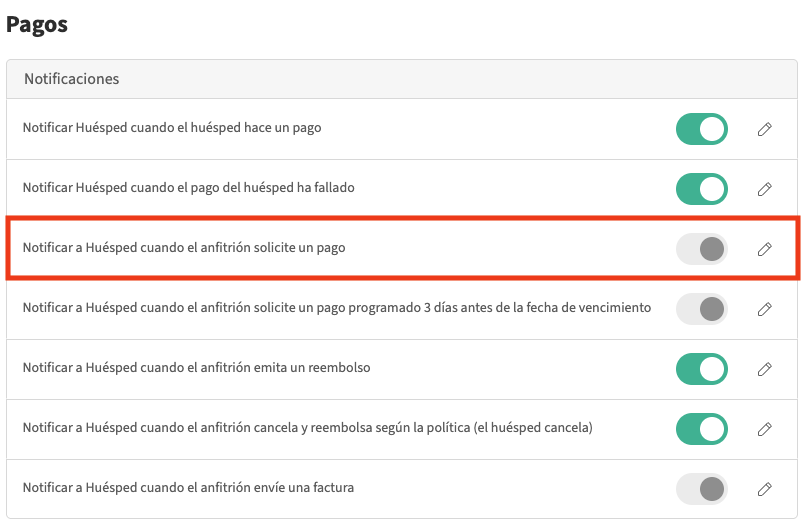Viewport: 805px width, 528px height.
Task: Click pencil icon for 'cancela y reembolsa según la política'
Action: coord(764,429)
